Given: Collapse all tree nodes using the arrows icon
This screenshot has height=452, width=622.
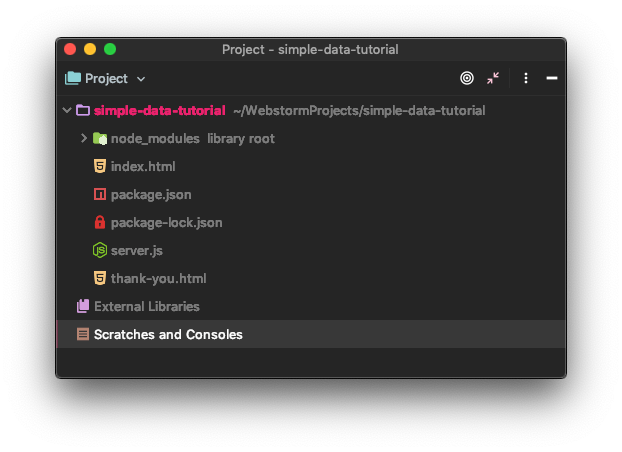Looking at the screenshot, I should click(493, 78).
